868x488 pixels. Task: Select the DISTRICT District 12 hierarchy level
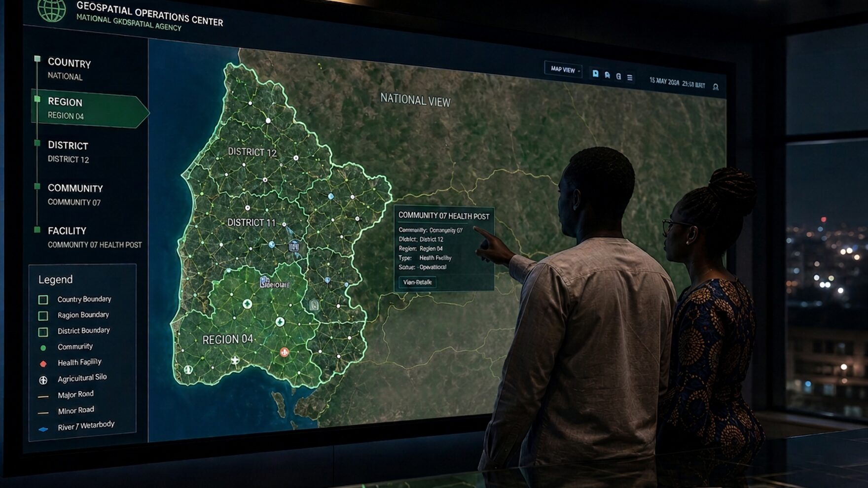[x=68, y=152]
